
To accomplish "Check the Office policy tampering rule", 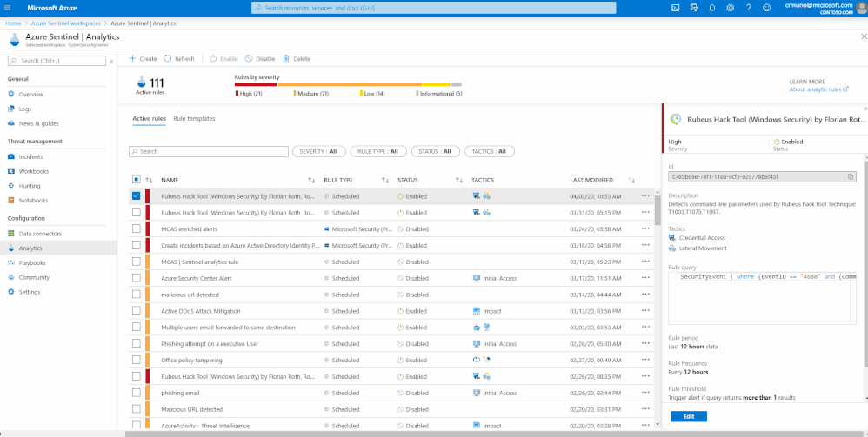I will click(137, 360).
